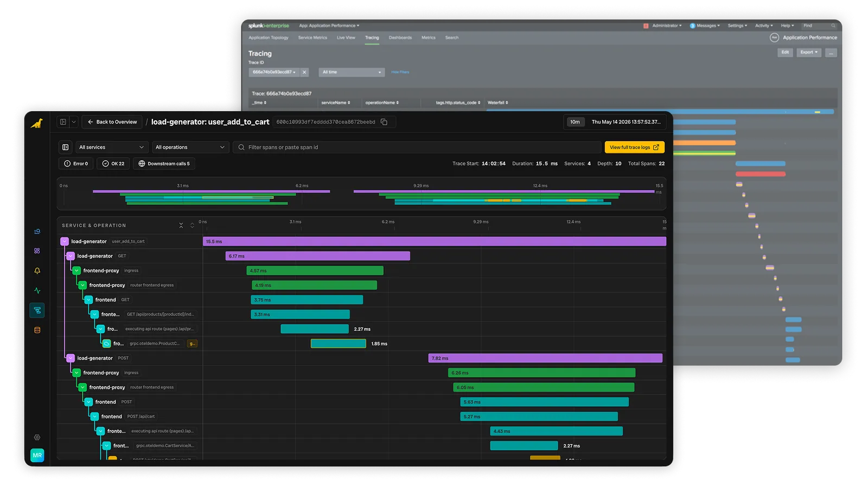Open the alerts bell icon in the sidebar

point(37,271)
